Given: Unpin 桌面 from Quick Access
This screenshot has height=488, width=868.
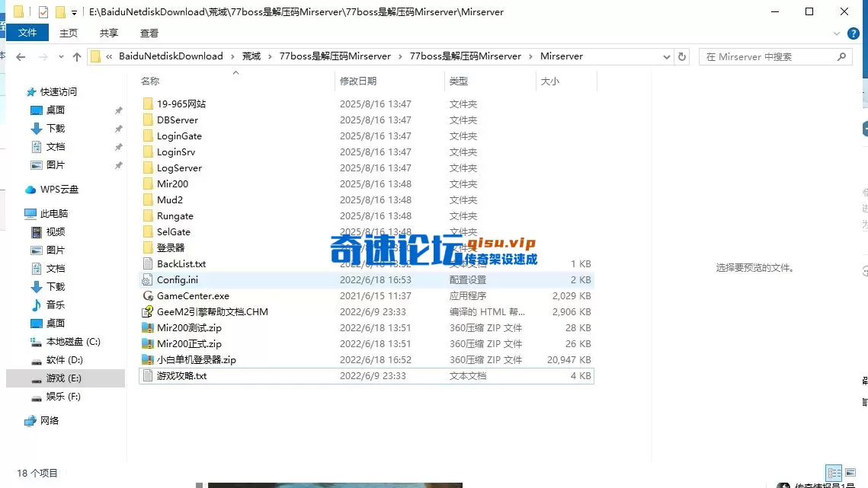Looking at the screenshot, I should tap(118, 110).
